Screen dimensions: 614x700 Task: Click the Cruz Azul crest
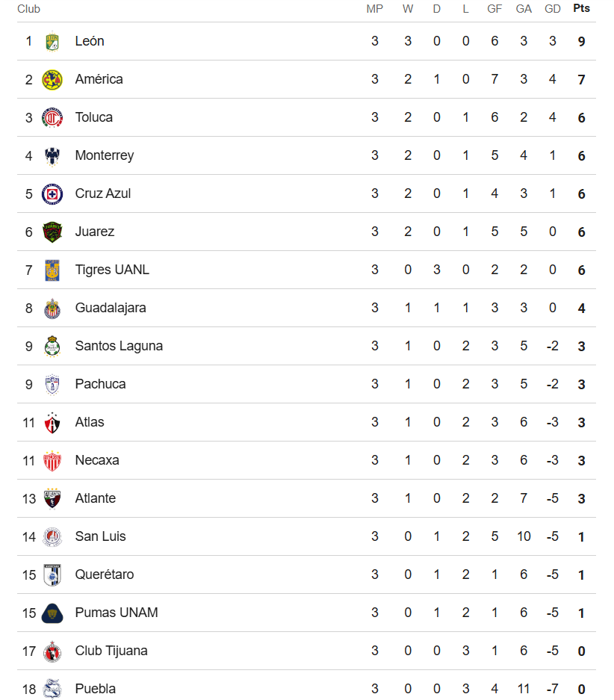coord(52,194)
